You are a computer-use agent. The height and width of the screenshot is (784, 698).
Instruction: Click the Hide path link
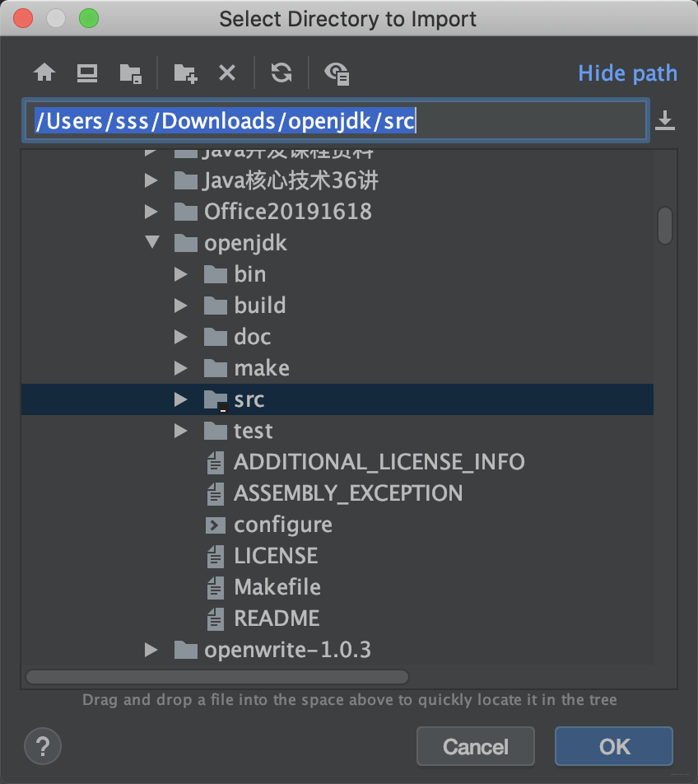click(x=627, y=73)
